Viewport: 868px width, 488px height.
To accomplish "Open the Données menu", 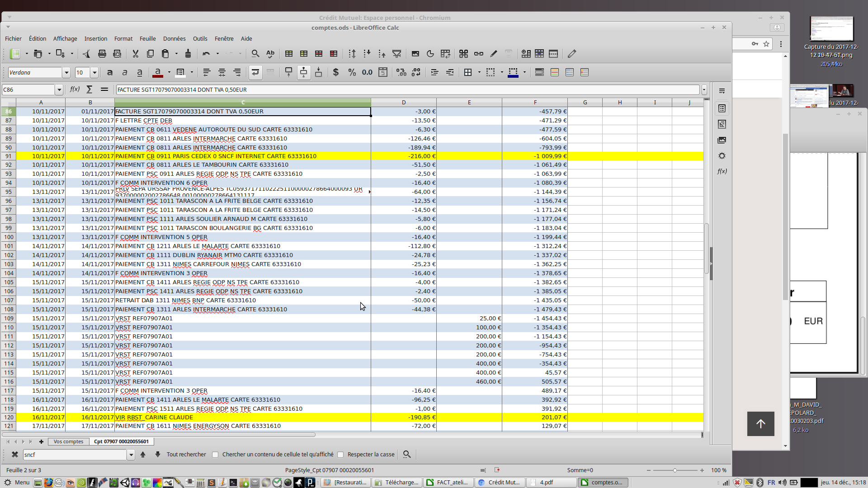I will coord(174,39).
